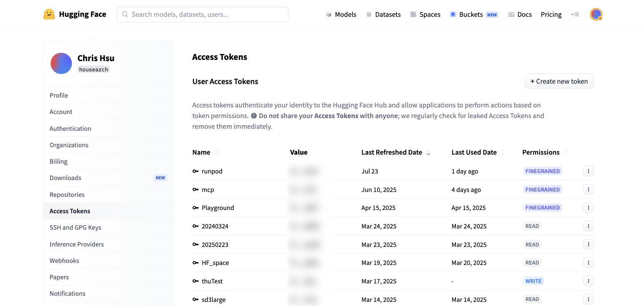Open Repositories in the sidebar
This screenshot has width=644, height=306.
pos(108,194)
